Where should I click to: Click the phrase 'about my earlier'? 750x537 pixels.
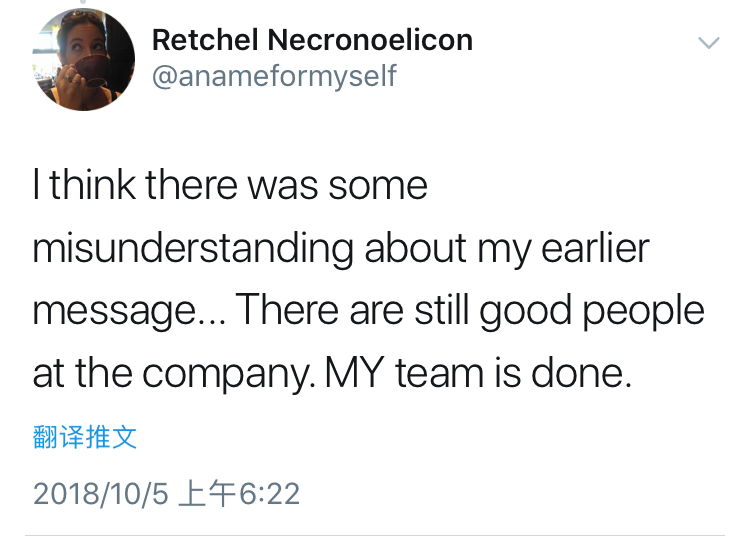(507, 248)
